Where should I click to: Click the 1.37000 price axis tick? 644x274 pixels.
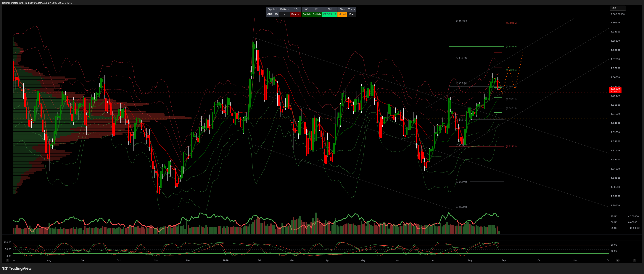[616, 68]
